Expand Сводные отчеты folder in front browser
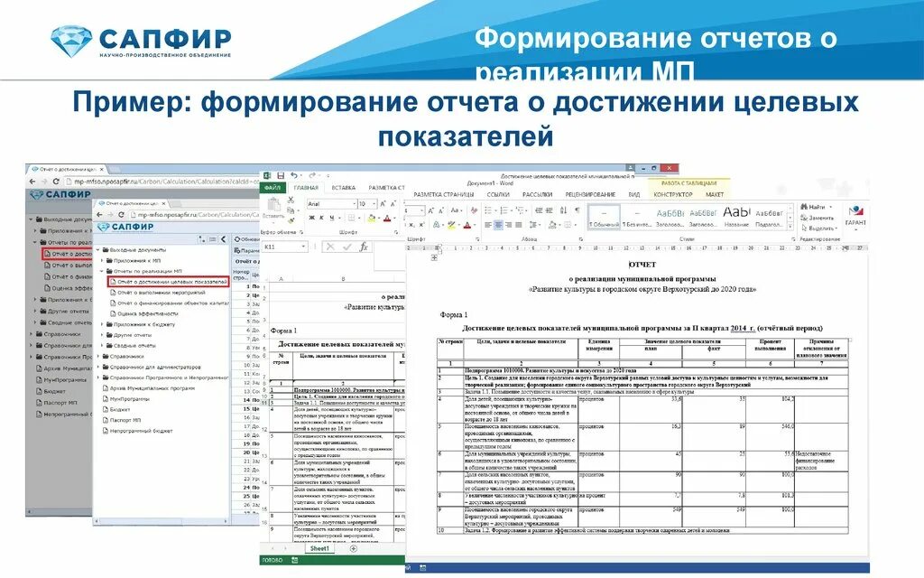The width and height of the screenshot is (924, 578). click(102, 346)
